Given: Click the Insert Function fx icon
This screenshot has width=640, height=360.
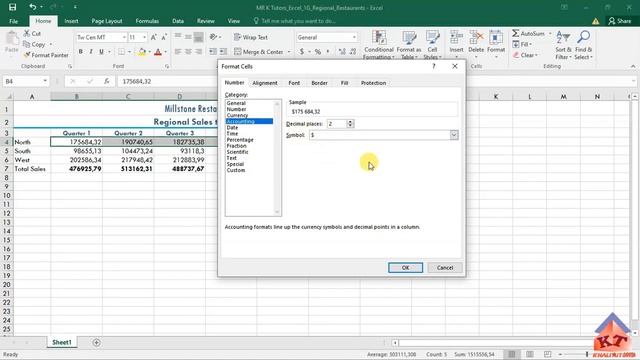Looking at the screenshot, I should pos(107,81).
